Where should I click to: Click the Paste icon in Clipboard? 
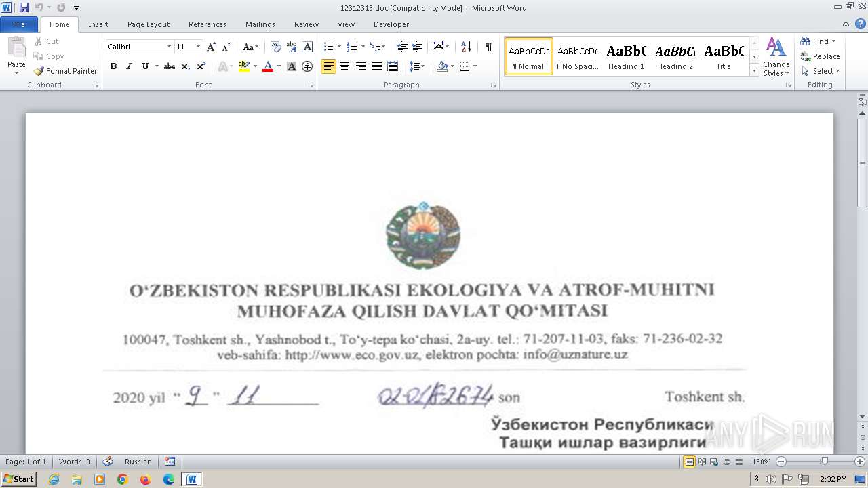16,49
